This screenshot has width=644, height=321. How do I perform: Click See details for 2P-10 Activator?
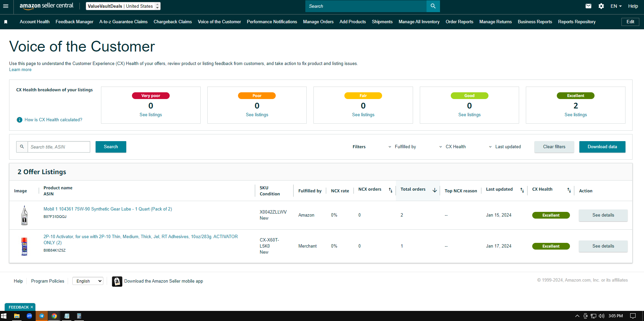(603, 246)
